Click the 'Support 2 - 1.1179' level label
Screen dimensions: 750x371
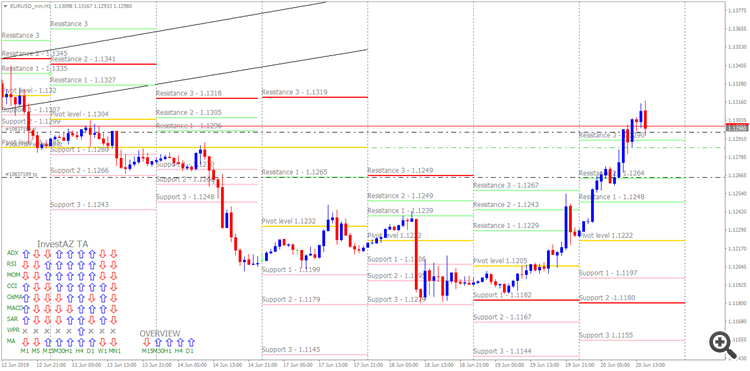click(x=291, y=300)
